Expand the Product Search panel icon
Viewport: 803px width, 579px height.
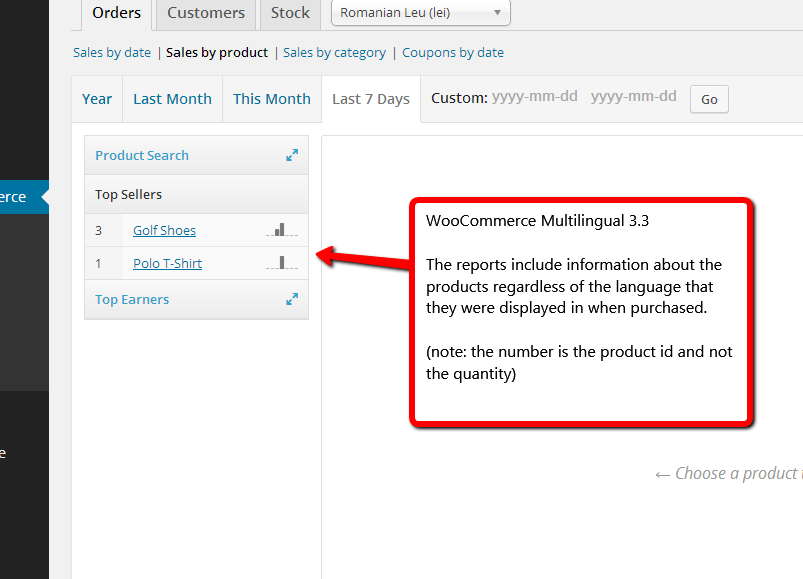coord(292,155)
